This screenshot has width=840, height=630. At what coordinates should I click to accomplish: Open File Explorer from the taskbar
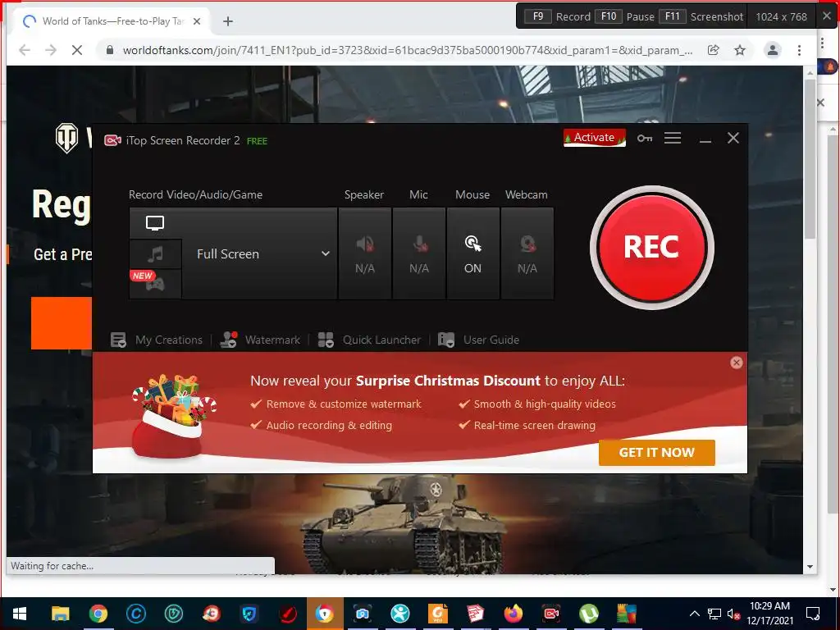pos(60,614)
